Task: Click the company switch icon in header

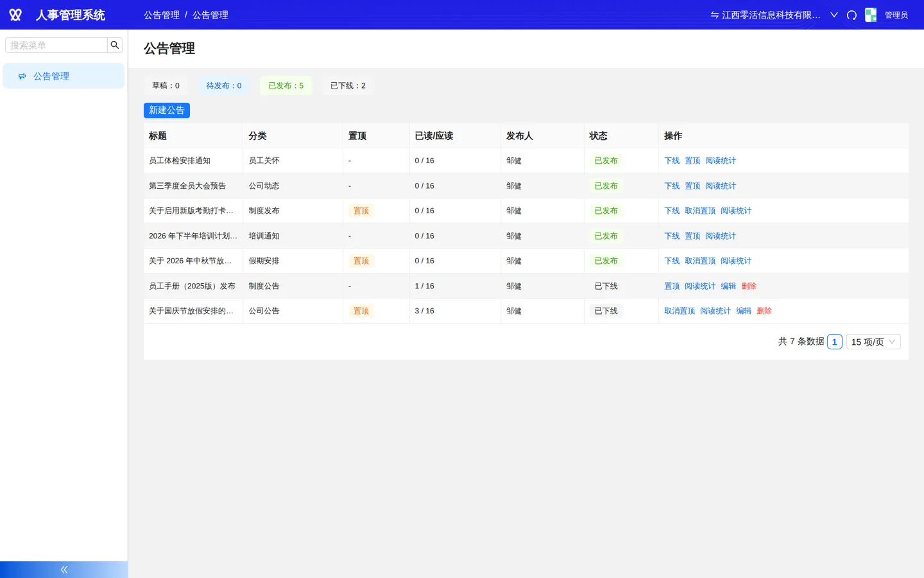Action: (x=714, y=15)
